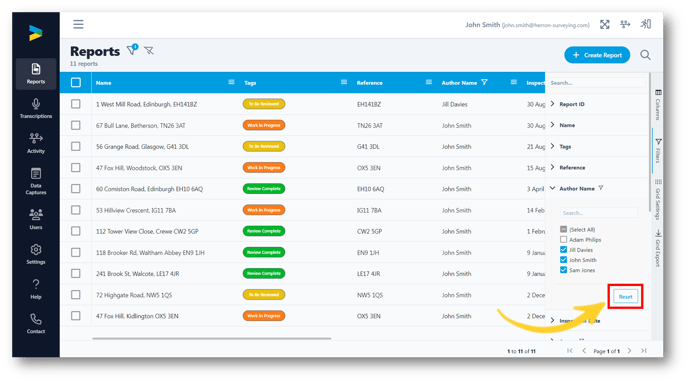Open Help in the sidebar
The height and width of the screenshot is (382, 688).
click(x=36, y=289)
